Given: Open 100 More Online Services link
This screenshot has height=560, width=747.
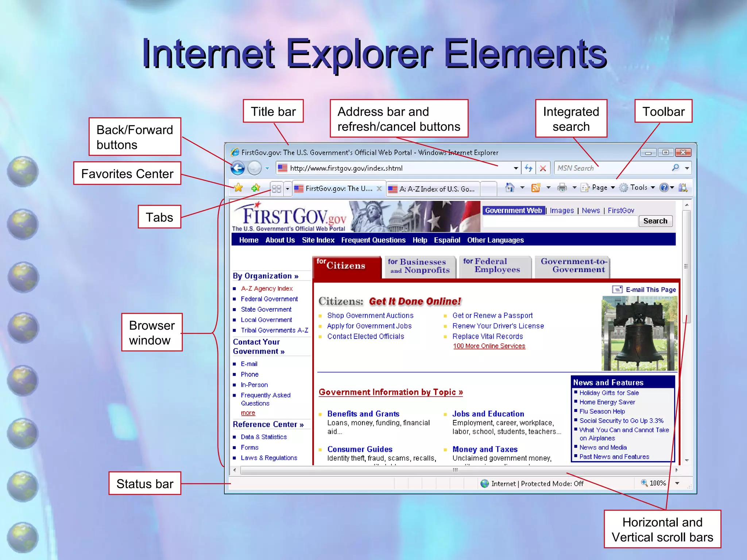Looking at the screenshot, I should (x=489, y=346).
